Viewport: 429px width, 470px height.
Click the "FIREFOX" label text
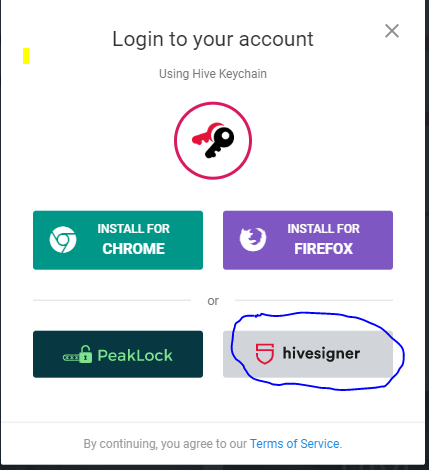click(x=324, y=249)
